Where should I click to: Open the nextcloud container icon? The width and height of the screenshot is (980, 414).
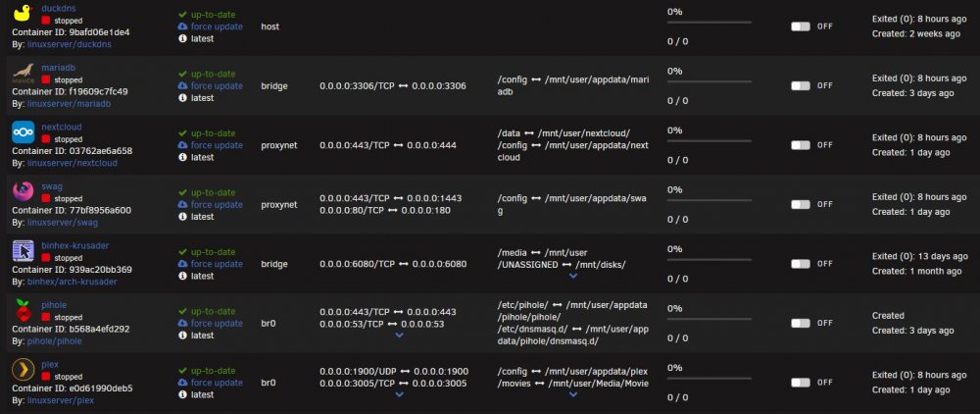[24, 132]
